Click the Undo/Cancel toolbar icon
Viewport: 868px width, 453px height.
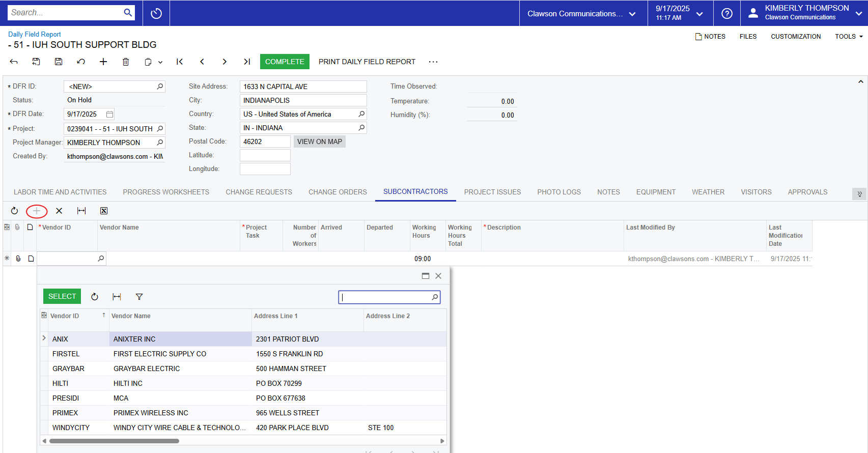coord(81,62)
